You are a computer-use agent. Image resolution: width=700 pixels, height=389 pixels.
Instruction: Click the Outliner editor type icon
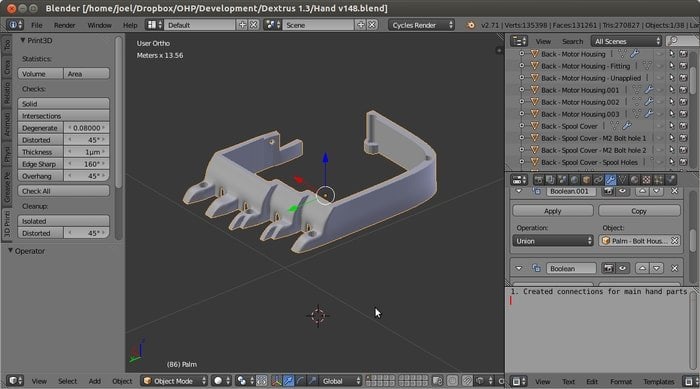point(519,42)
